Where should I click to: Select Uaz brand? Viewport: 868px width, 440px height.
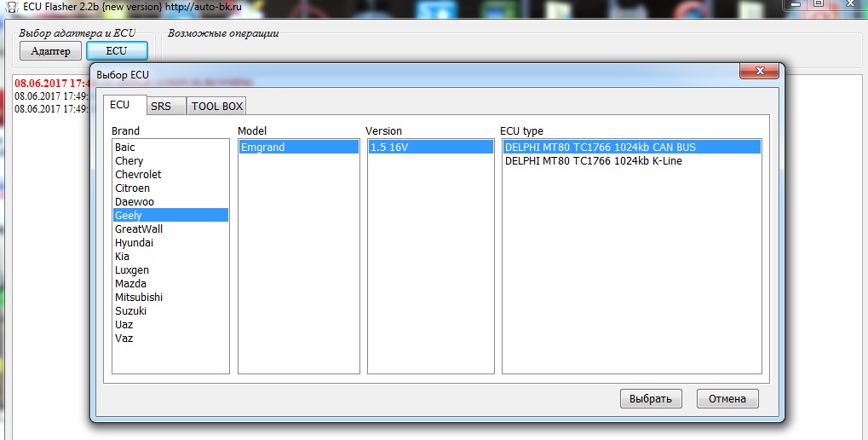170,324
